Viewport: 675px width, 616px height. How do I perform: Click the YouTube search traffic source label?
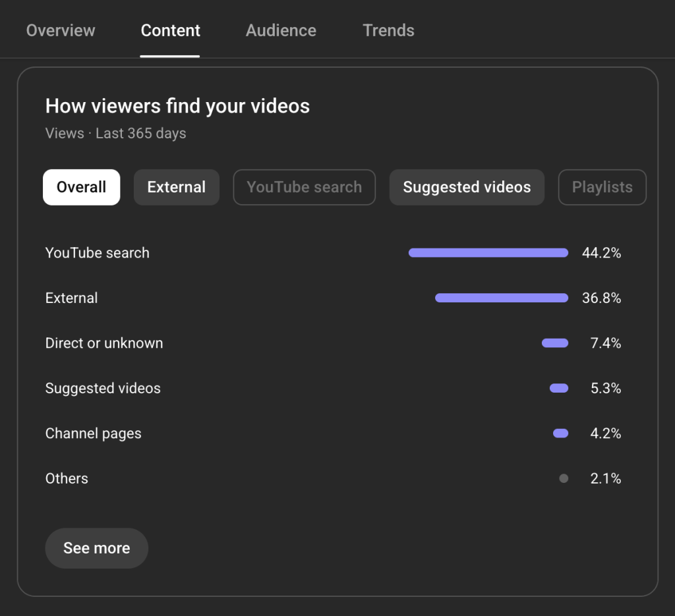pyautogui.click(x=97, y=252)
